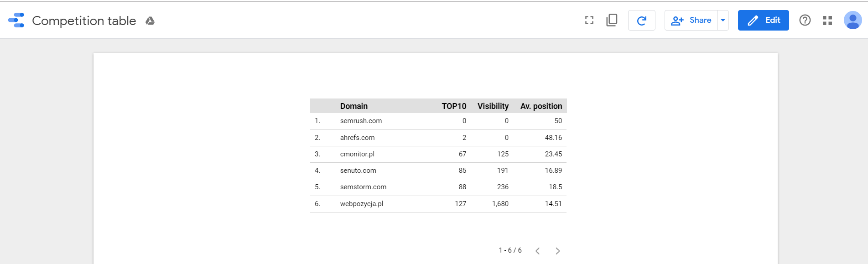Open the Help menu icon

(805, 21)
